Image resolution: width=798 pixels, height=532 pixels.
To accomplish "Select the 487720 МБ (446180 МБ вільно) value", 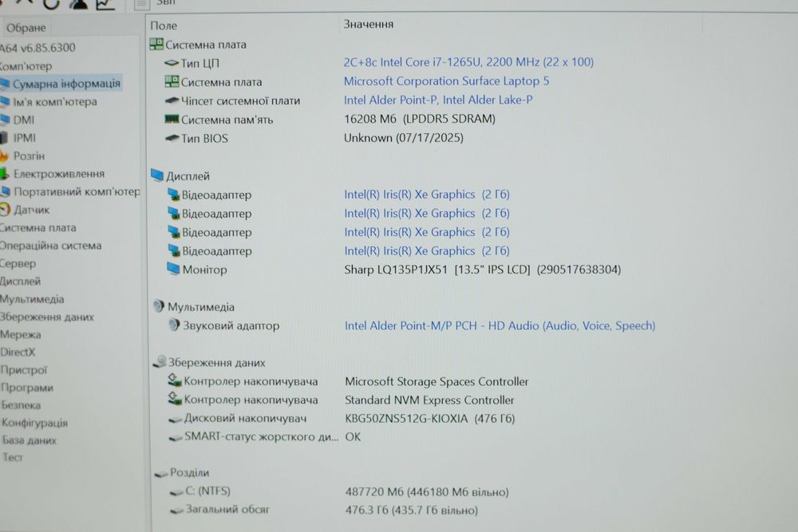I will click(x=427, y=492).
